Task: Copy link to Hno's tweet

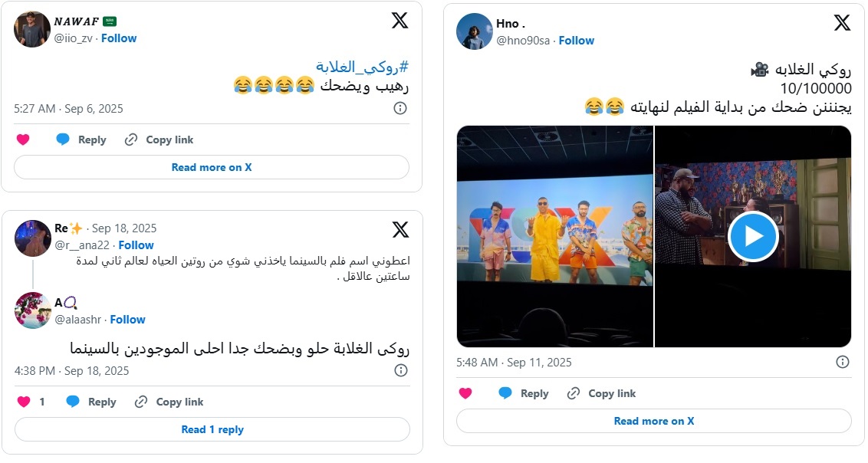Action: [x=601, y=393]
